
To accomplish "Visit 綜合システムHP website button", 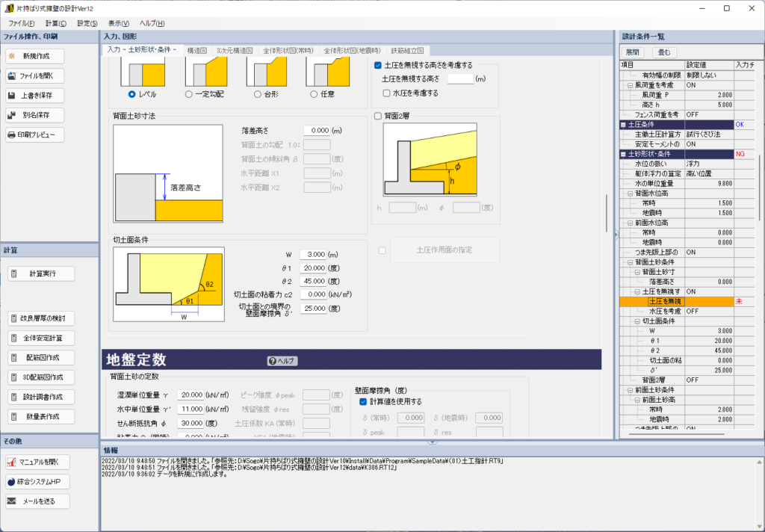I will click(37, 482).
